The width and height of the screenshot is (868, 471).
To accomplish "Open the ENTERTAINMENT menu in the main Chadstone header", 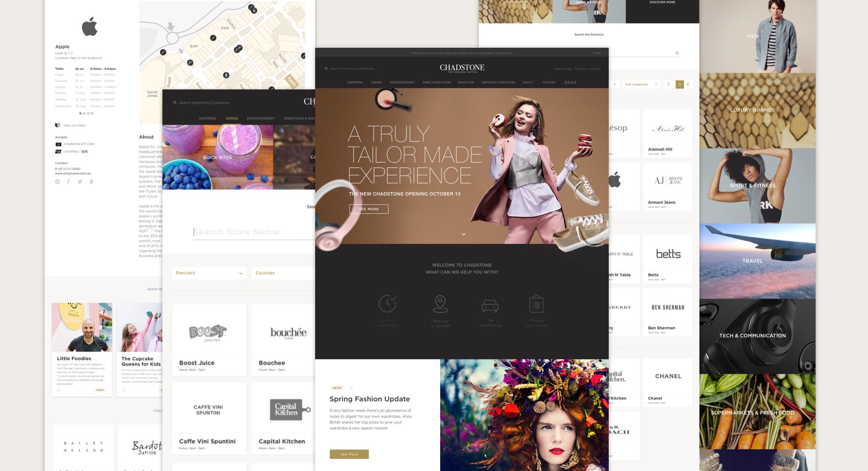I will 402,82.
